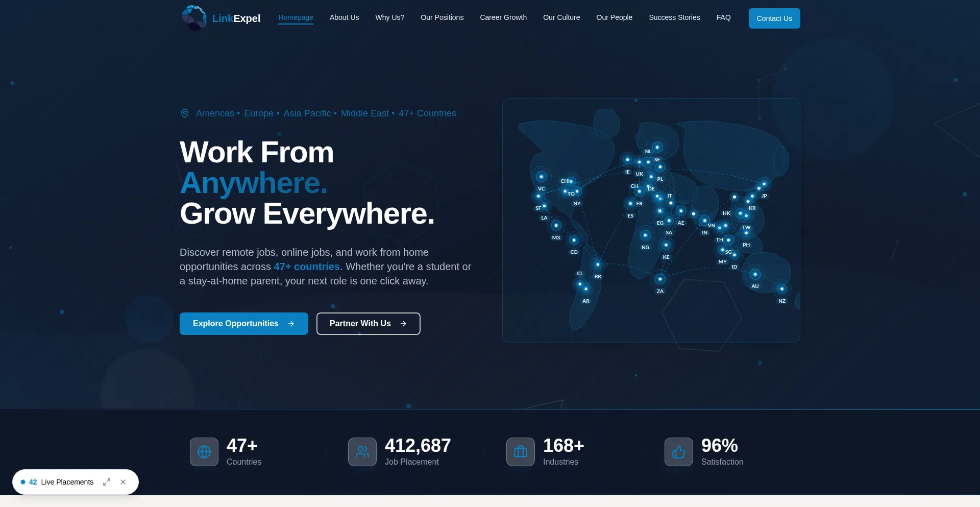Click the 47+ Countries tagline text
Screen dimensions: 980x507
[427, 113]
